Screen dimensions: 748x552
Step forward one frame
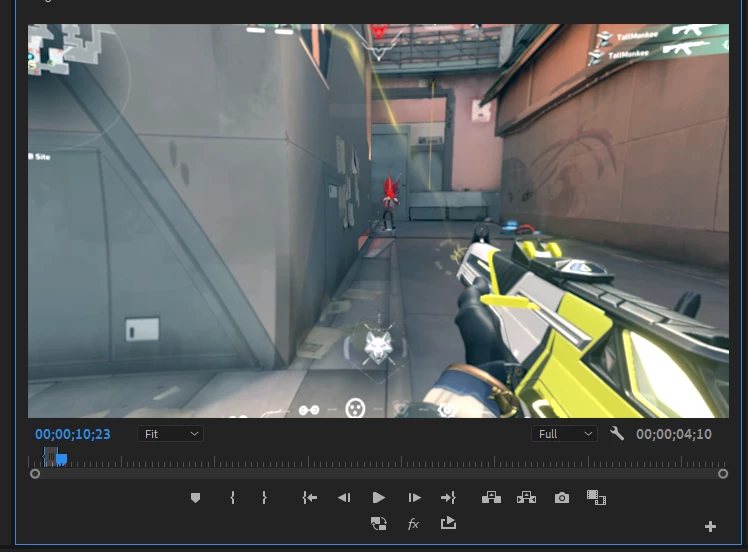[414, 498]
